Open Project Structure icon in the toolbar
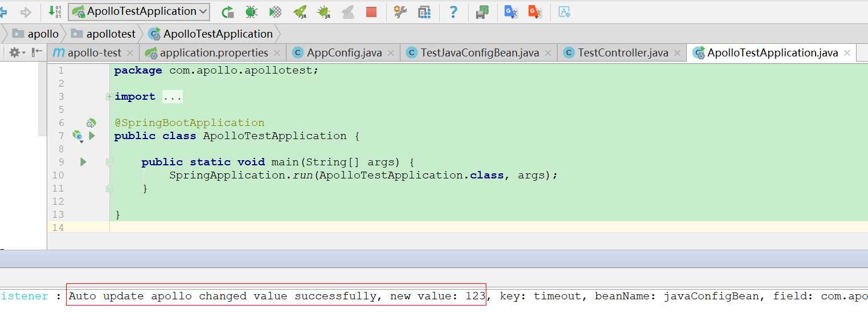 424,11
